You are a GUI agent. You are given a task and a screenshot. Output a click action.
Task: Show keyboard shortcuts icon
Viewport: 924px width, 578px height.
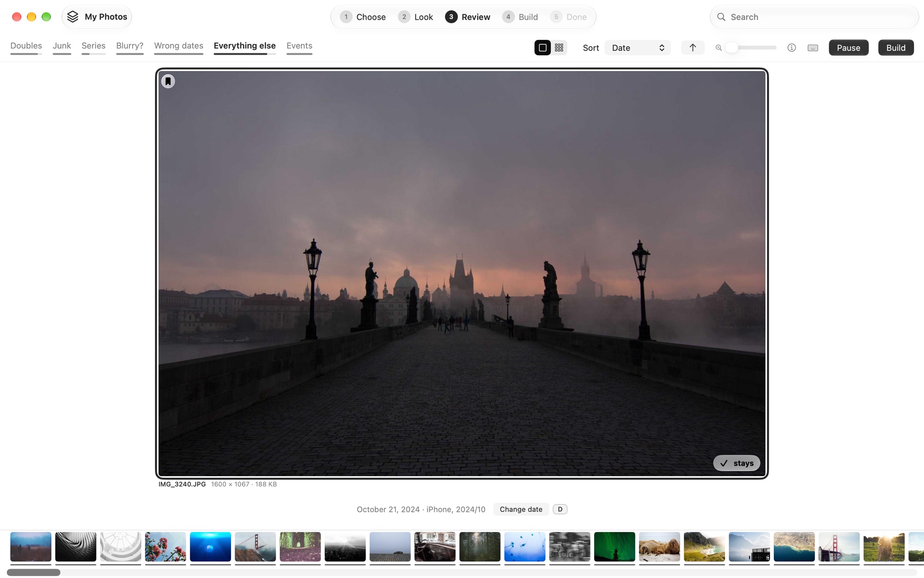813,48
